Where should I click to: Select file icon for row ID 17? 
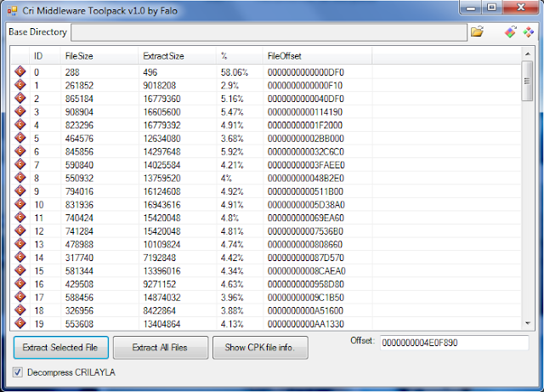[20, 297]
